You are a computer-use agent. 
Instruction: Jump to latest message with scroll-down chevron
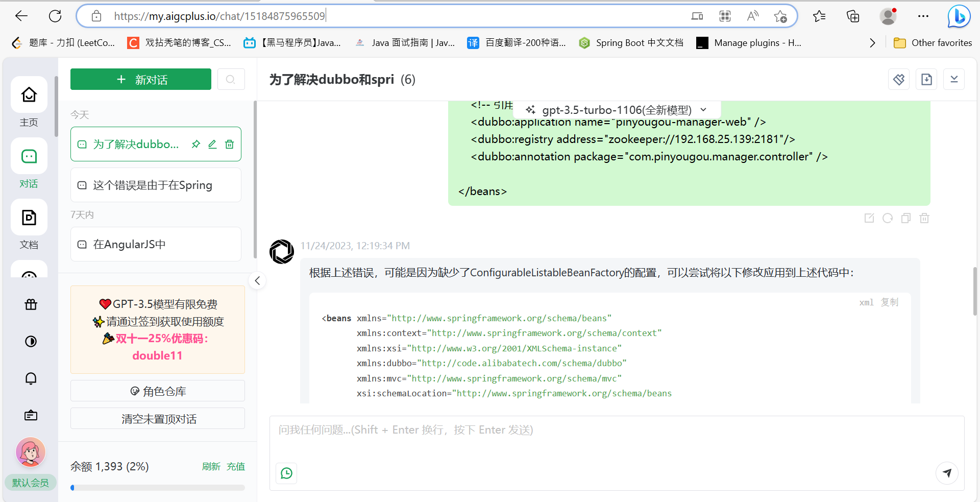pyautogui.click(x=954, y=79)
